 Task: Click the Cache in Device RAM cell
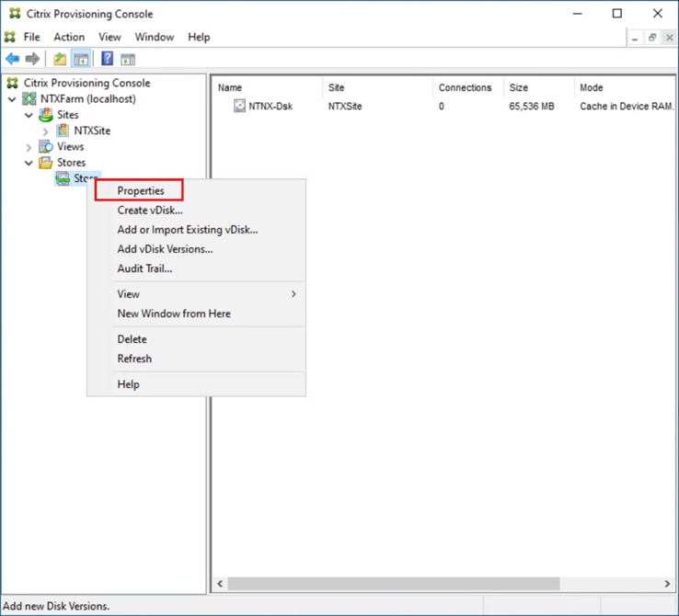tap(627, 106)
